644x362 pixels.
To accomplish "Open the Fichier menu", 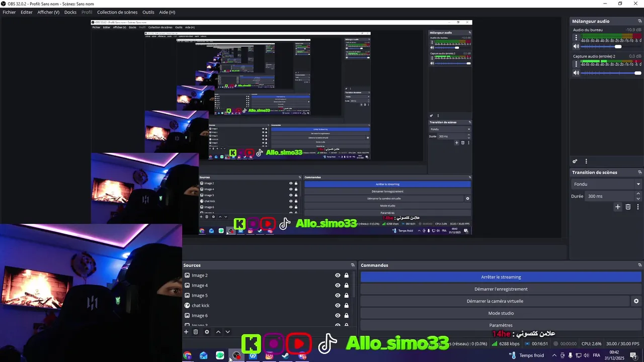I will tap(9, 12).
